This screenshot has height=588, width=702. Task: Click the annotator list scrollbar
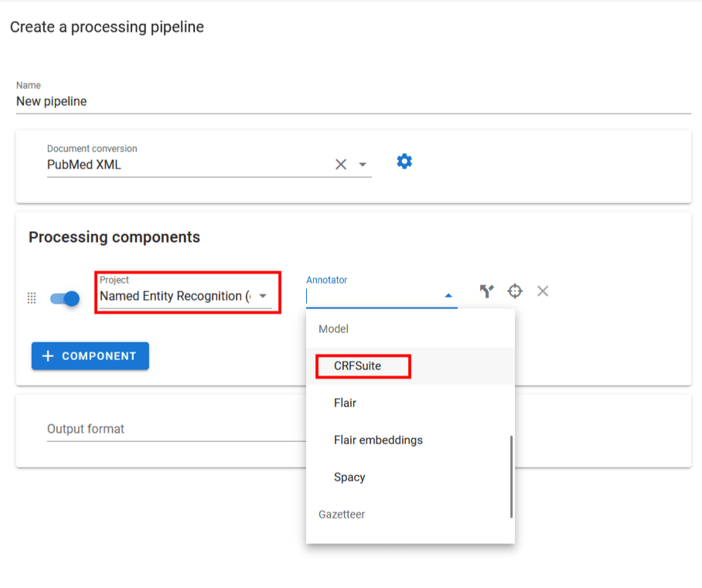[x=511, y=476]
